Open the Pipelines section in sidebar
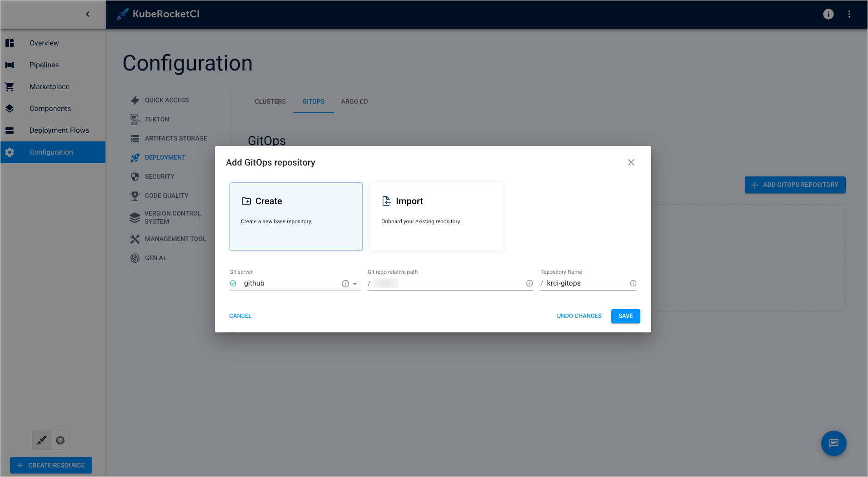 pyautogui.click(x=44, y=65)
